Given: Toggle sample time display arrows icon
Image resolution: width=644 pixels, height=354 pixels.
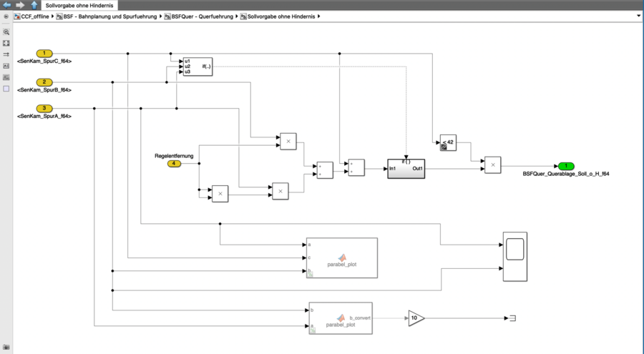Looking at the screenshot, I should click(x=6, y=54).
